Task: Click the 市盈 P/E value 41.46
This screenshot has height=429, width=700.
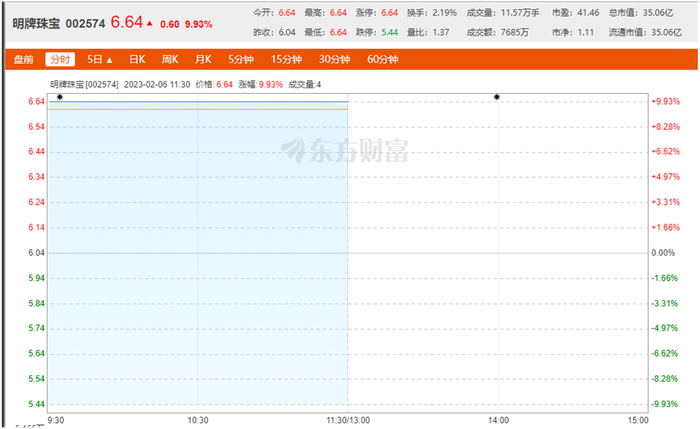Action: click(x=588, y=13)
